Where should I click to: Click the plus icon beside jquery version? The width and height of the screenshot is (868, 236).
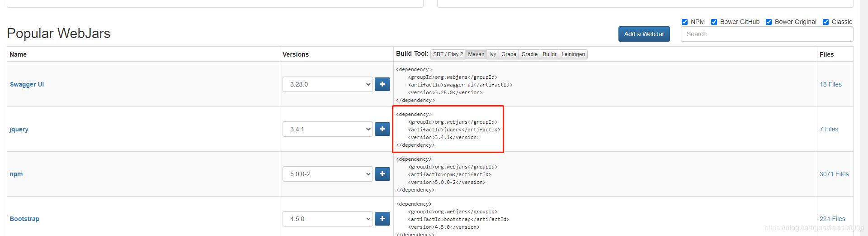[382, 129]
